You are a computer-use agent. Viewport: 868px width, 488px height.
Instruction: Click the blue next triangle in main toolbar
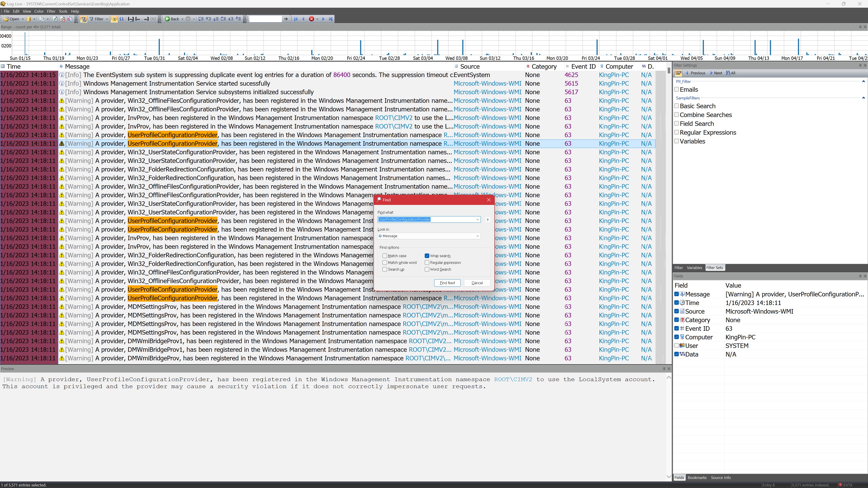pos(323,19)
